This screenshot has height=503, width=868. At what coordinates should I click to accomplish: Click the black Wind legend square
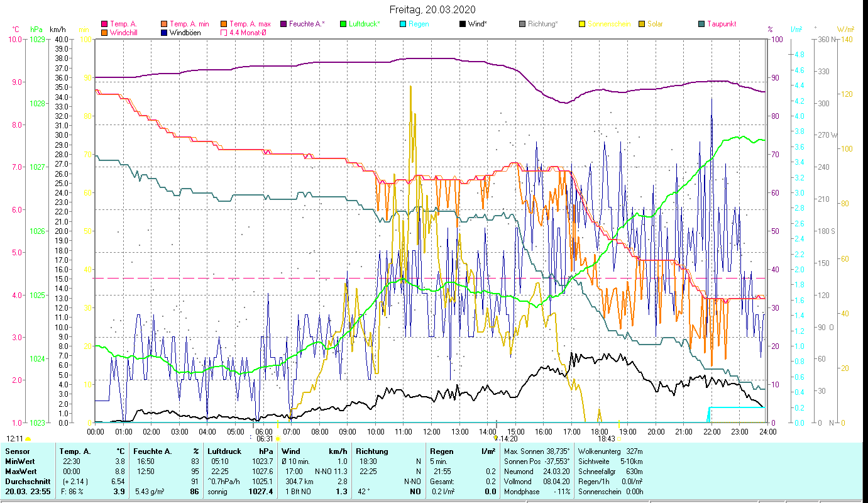point(463,25)
